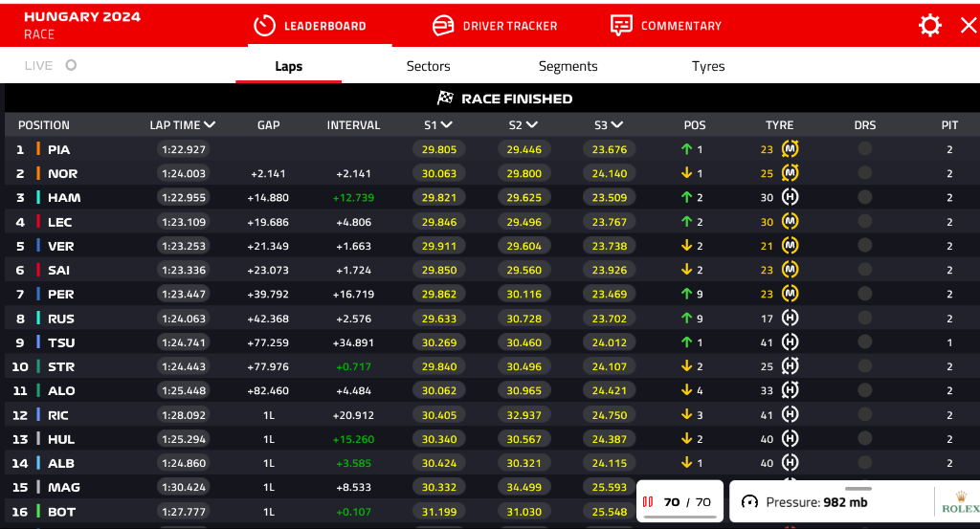Open the Tyres sub-tab
The width and height of the screenshot is (980, 529).
(708, 66)
